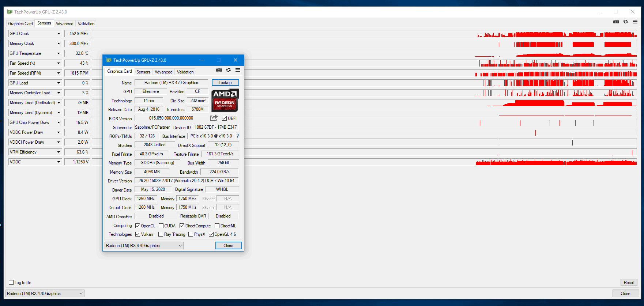Click the GPU-Z icon in the Sensors window title bar
Screen dimensions: 644x306
10,12
